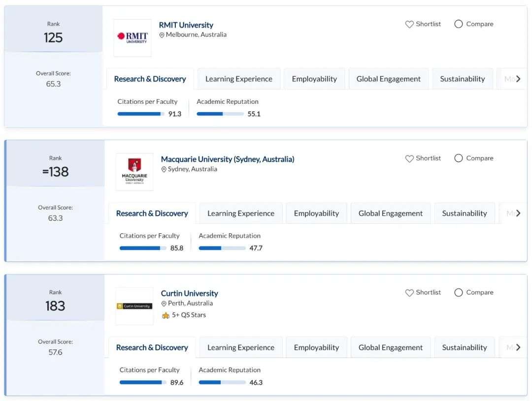Open the Macquarie University (Sydney, Australia) link
Viewport: 532px width, 401px height.
click(228, 159)
